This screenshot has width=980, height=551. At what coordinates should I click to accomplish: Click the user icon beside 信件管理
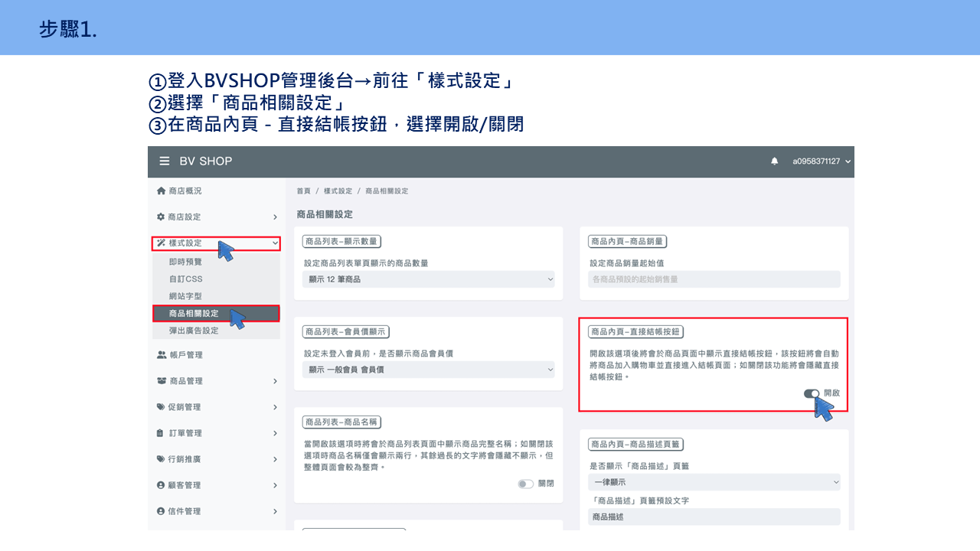click(x=161, y=510)
